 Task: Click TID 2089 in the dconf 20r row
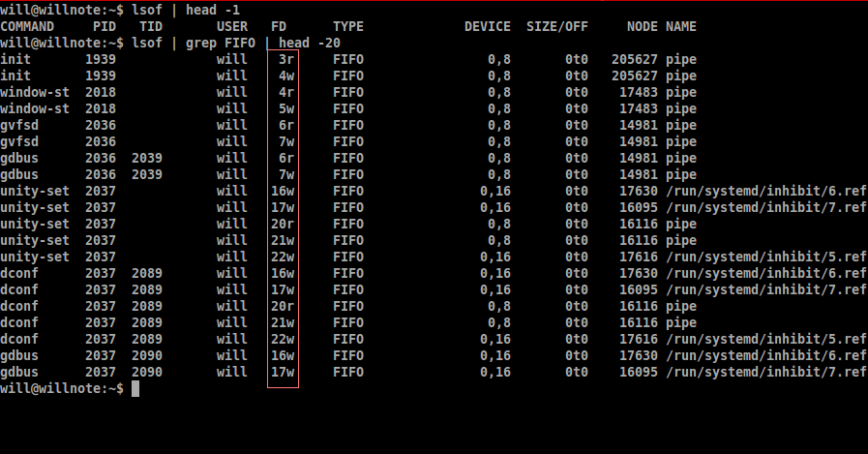147,306
